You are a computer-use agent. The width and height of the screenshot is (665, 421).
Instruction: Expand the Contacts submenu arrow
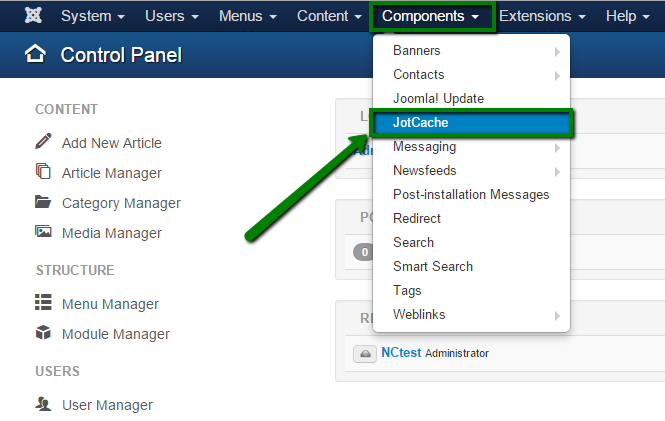(x=557, y=76)
